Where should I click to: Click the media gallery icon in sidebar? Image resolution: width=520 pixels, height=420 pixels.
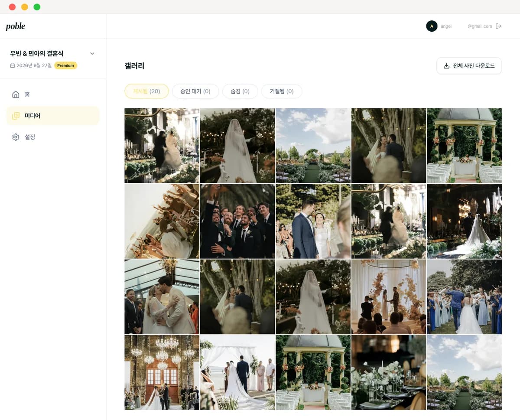[16, 116]
